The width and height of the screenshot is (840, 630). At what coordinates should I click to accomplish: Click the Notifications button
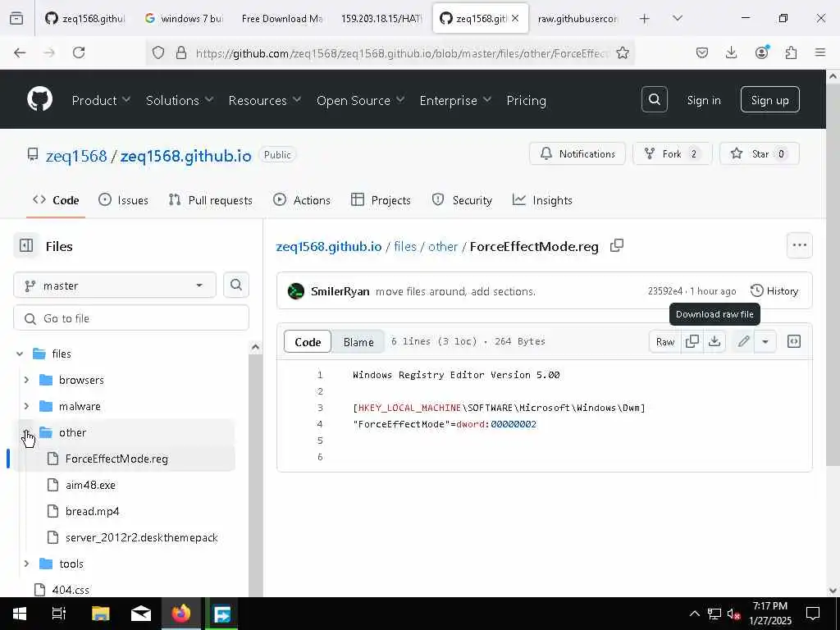pos(577,153)
